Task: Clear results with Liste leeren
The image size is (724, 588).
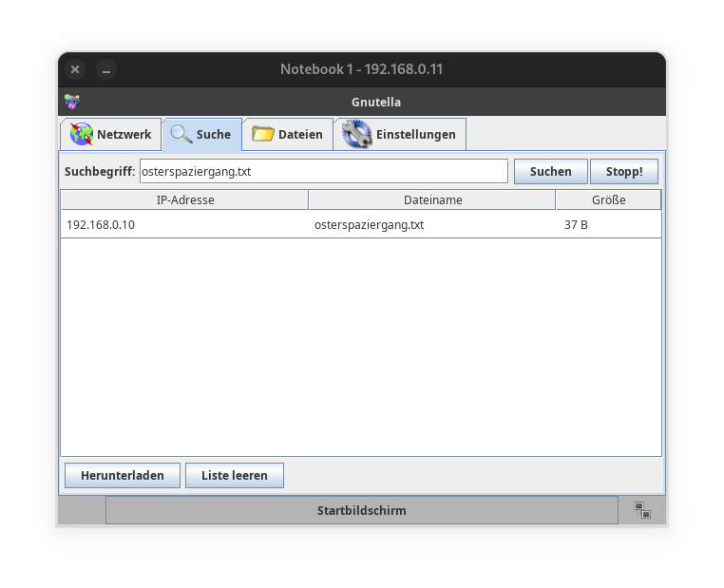Action: (234, 475)
